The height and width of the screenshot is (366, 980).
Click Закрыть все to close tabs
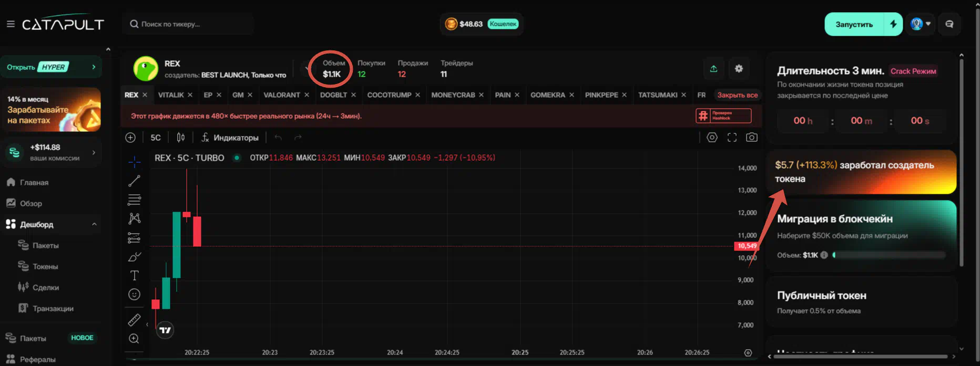click(737, 95)
